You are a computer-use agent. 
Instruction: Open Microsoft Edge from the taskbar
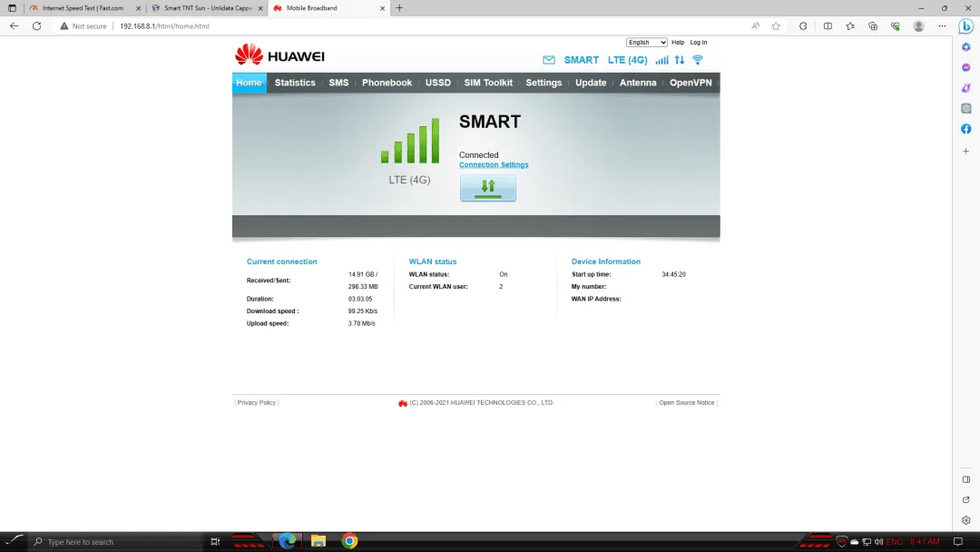(x=287, y=541)
